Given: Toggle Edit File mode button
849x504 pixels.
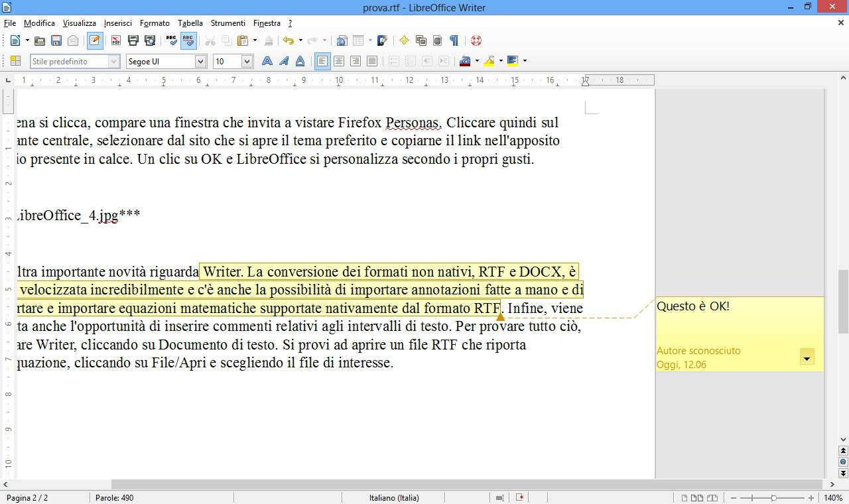Looking at the screenshot, I should point(95,40).
